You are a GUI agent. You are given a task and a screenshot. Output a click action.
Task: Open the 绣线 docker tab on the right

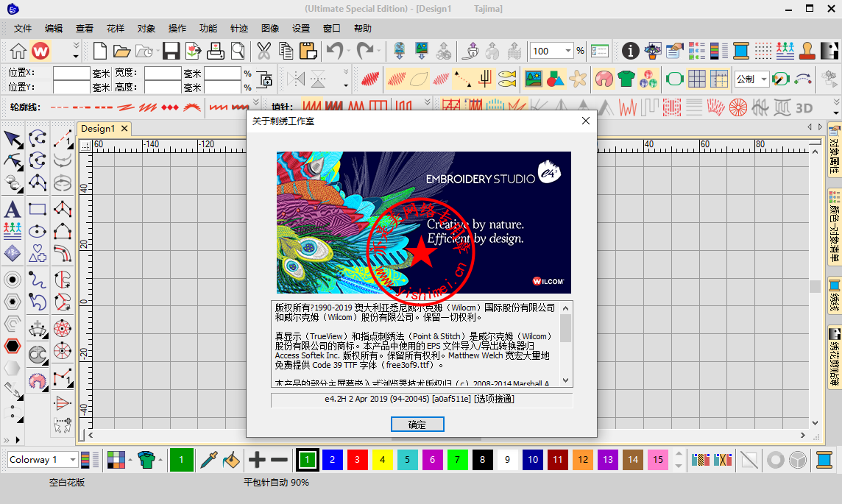click(x=835, y=296)
